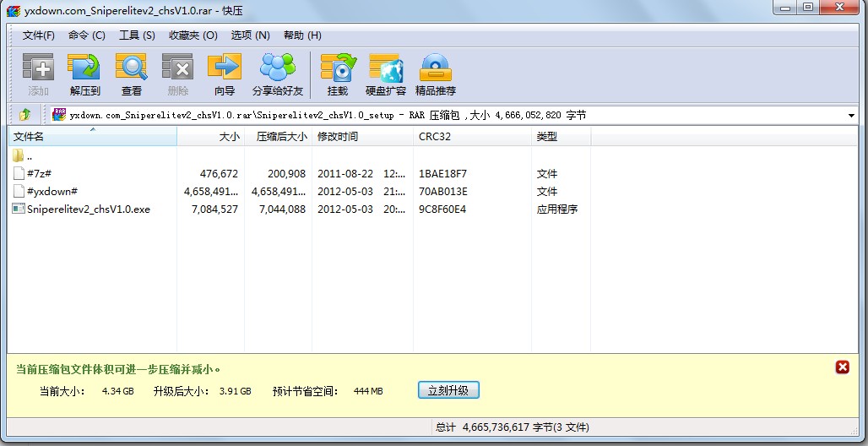This screenshot has height=446, width=868.
Task: Click size value 476,672
Action: (219, 173)
